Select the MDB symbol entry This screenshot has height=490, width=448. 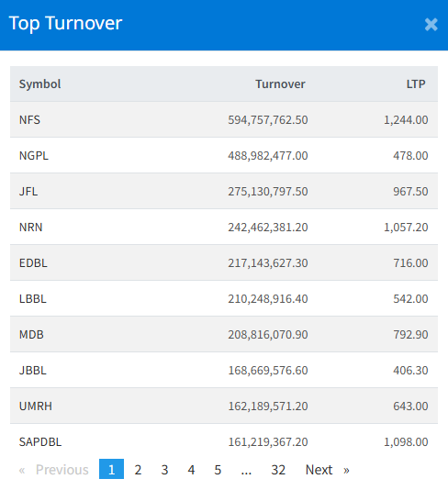tap(31, 334)
